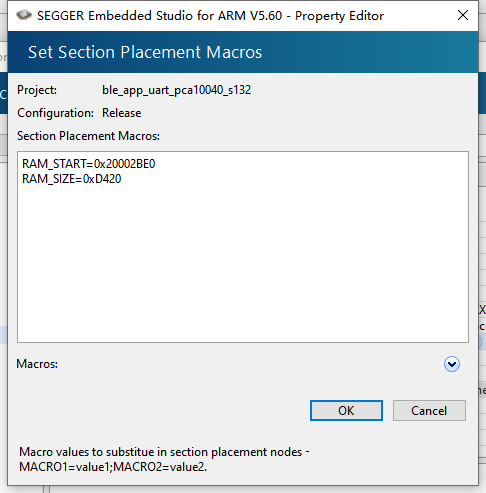
Task: Click the MACRO1=value1;MACRO2=value2 hint text
Action: tap(113, 467)
